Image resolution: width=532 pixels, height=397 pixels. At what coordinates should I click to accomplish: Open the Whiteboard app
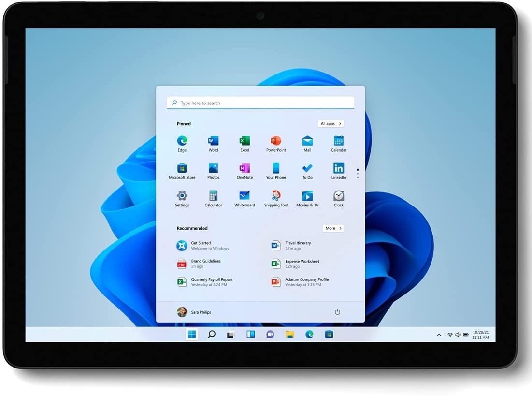(244, 199)
